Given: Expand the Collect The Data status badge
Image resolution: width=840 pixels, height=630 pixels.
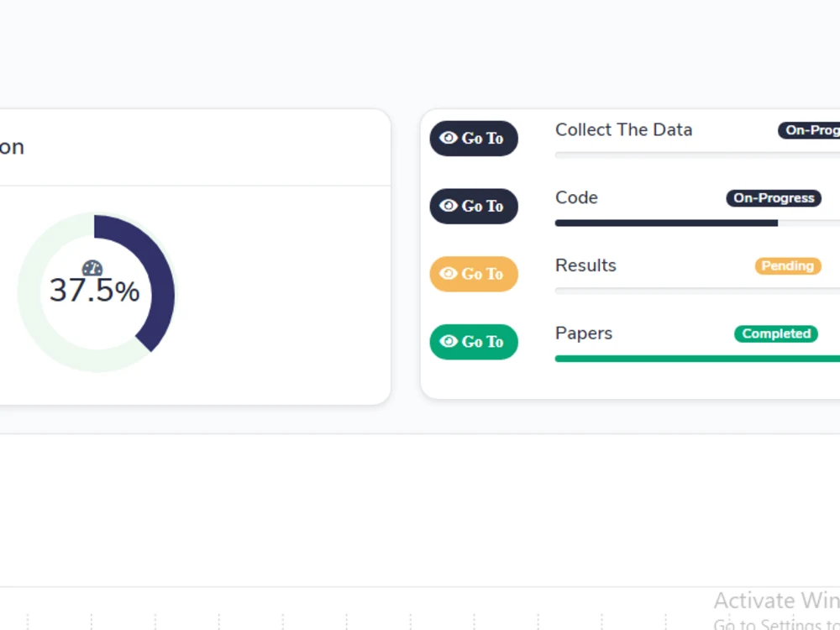Looking at the screenshot, I should (810, 130).
